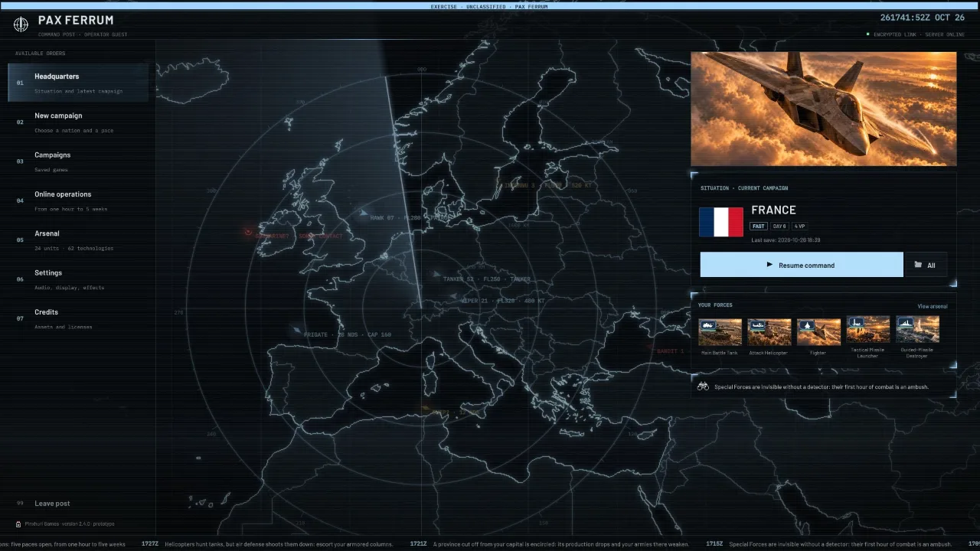This screenshot has height=551, width=980.
Task: Click the FRIGATE ship marker on map
Action: 296,330
